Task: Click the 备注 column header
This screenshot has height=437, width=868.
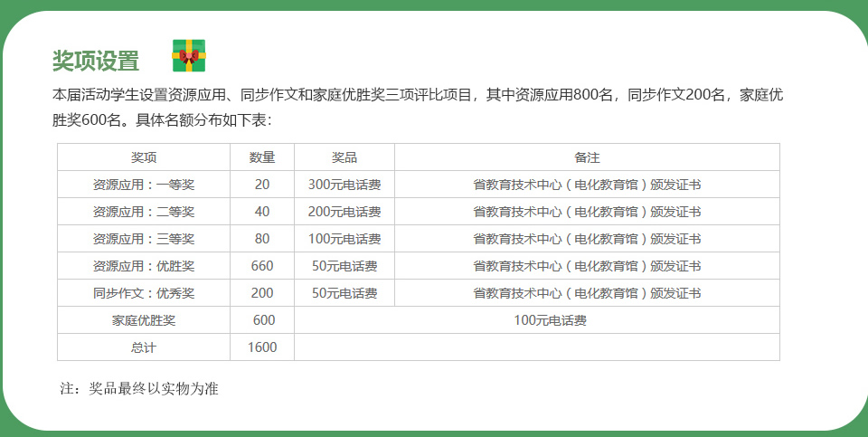Action: [x=587, y=157]
